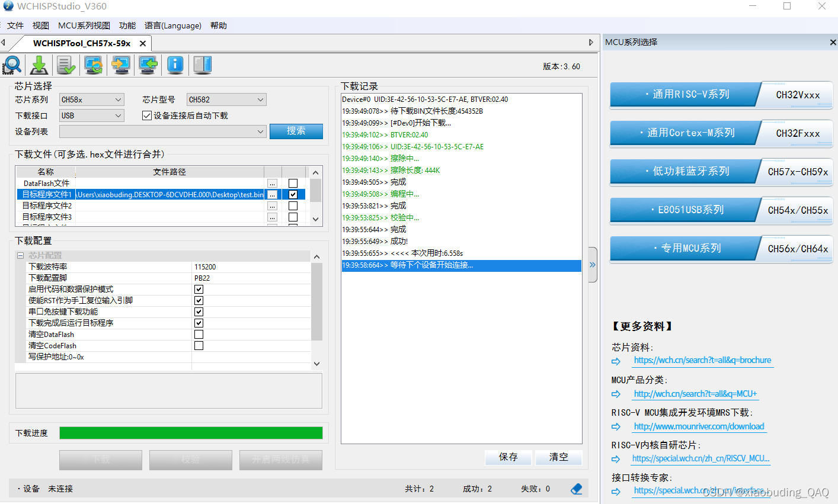The height and width of the screenshot is (504, 838).
Task: Open the 设备列表 dropdown
Action: point(163,131)
